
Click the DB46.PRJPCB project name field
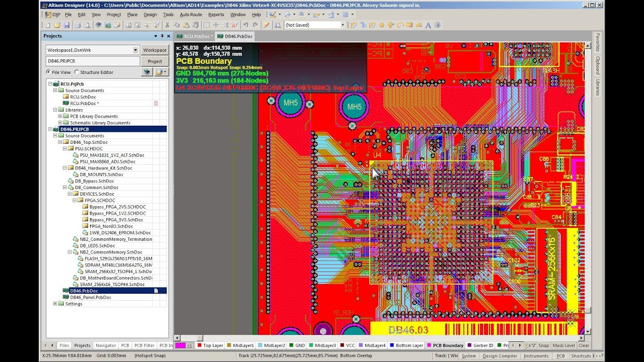(93, 61)
